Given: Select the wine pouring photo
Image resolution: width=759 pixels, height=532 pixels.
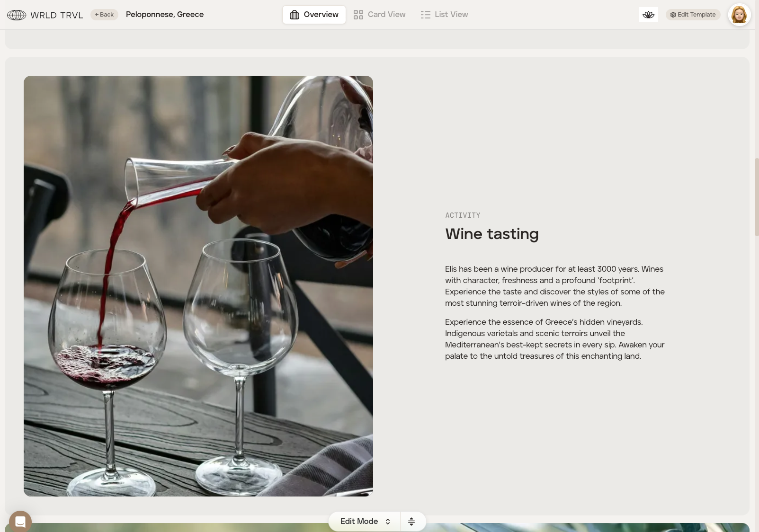Looking at the screenshot, I should 198,286.
